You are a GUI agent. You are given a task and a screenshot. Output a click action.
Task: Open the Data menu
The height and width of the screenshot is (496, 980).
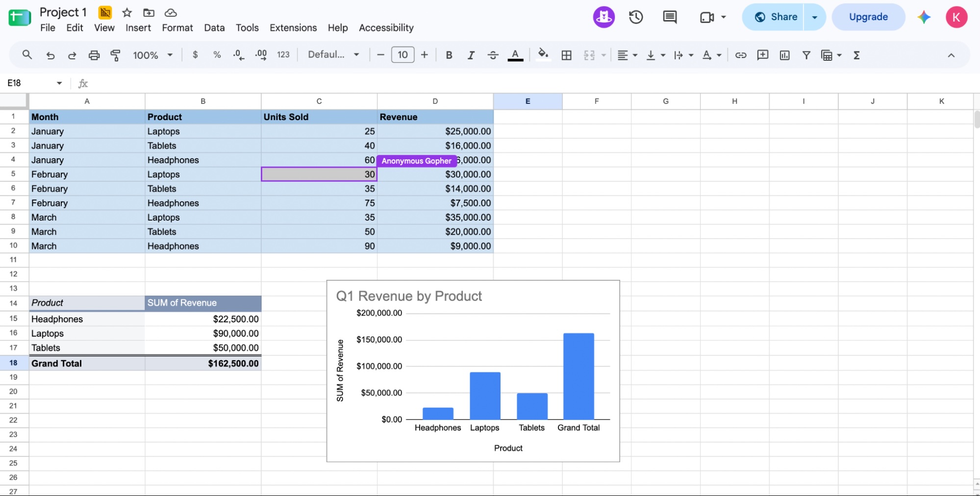pos(214,28)
